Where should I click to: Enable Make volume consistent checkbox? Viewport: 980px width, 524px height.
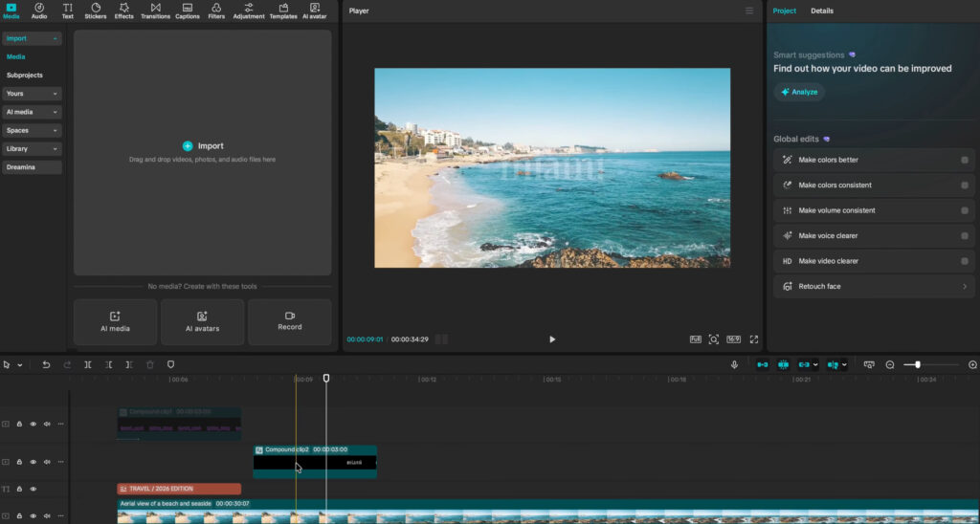tap(965, 210)
